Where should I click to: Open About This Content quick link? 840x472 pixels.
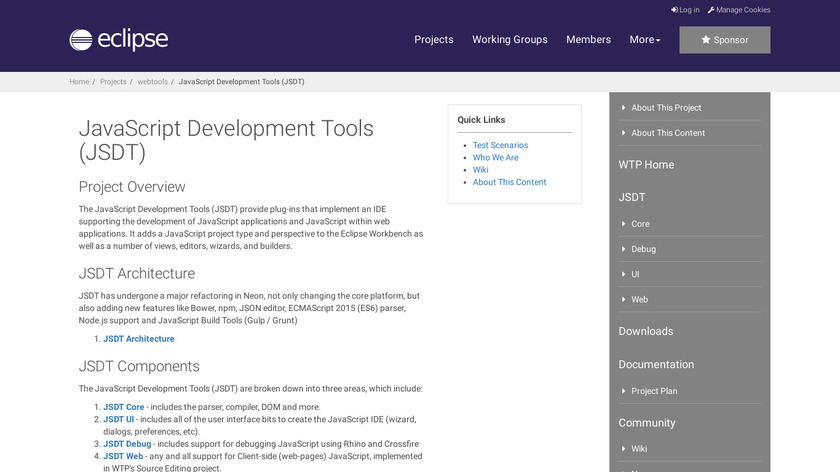tap(509, 182)
